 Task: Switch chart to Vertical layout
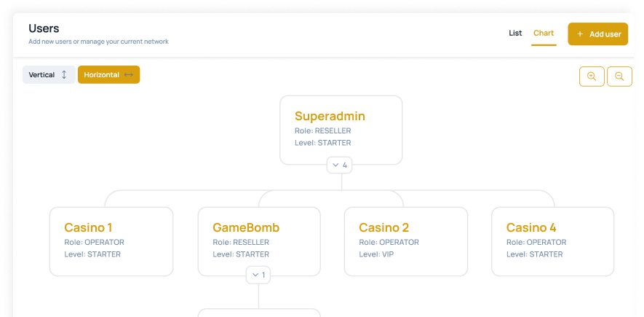coord(49,75)
